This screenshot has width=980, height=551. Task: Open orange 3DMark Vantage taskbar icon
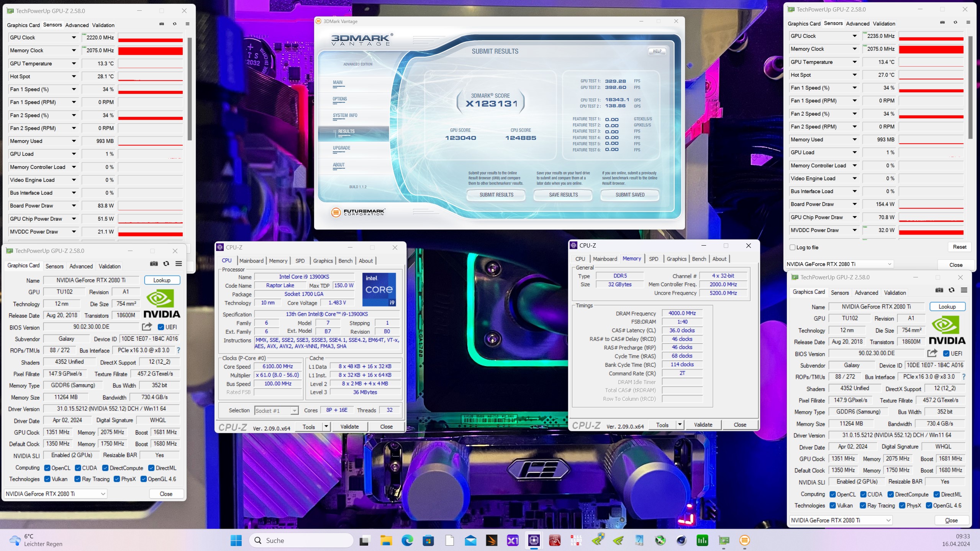click(744, 540)
